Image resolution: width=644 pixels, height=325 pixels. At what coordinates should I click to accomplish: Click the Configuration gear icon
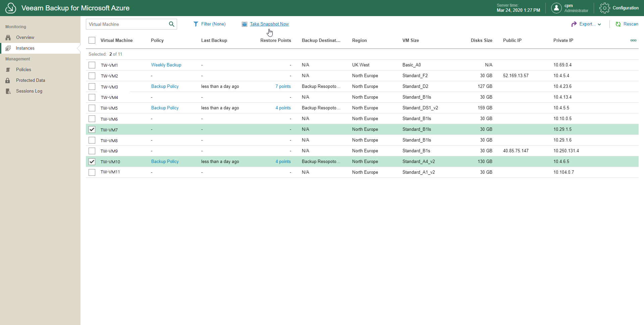point(605,8)
